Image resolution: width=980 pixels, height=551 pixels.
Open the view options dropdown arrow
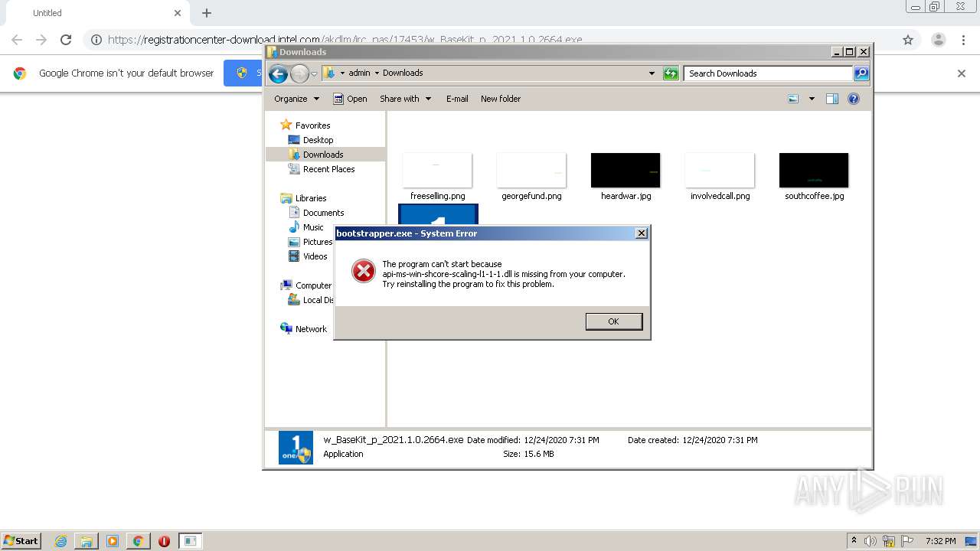(x=812, y=99)
